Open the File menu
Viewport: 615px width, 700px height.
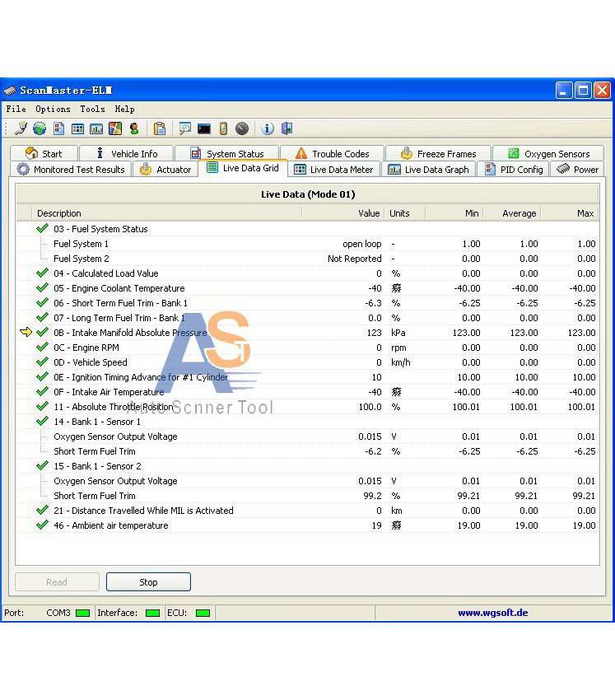(x=16, y=109)
